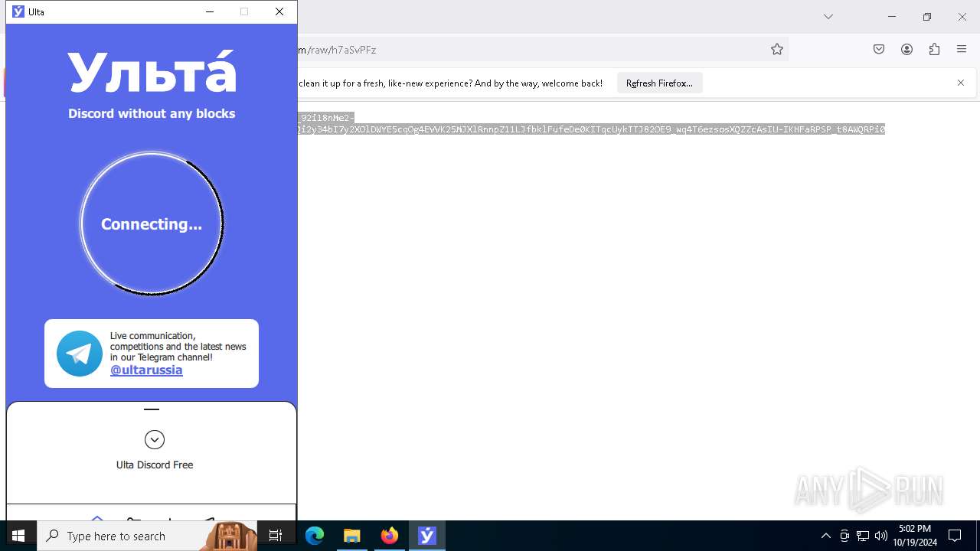Open the Windows notification center icon
This screenshot has width=980, height=551.
(x=955, y=536)
